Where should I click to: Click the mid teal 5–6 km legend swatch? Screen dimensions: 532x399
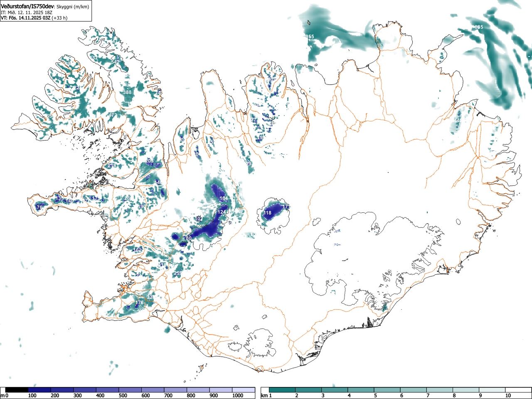[388, 390]
